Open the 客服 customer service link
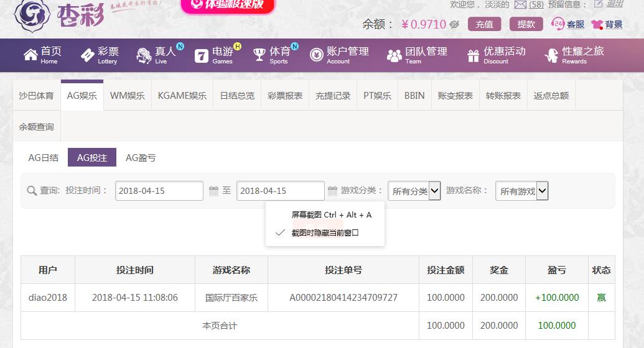 pos(576,24)
